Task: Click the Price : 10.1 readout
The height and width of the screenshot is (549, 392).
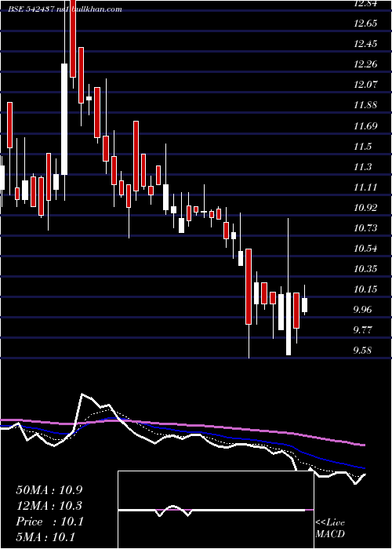Action: (x=49, y=522)
